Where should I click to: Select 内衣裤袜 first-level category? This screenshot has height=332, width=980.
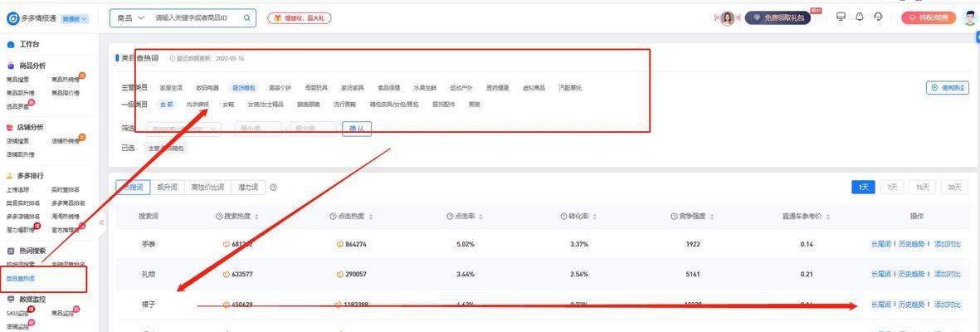[x=198, y=105]
